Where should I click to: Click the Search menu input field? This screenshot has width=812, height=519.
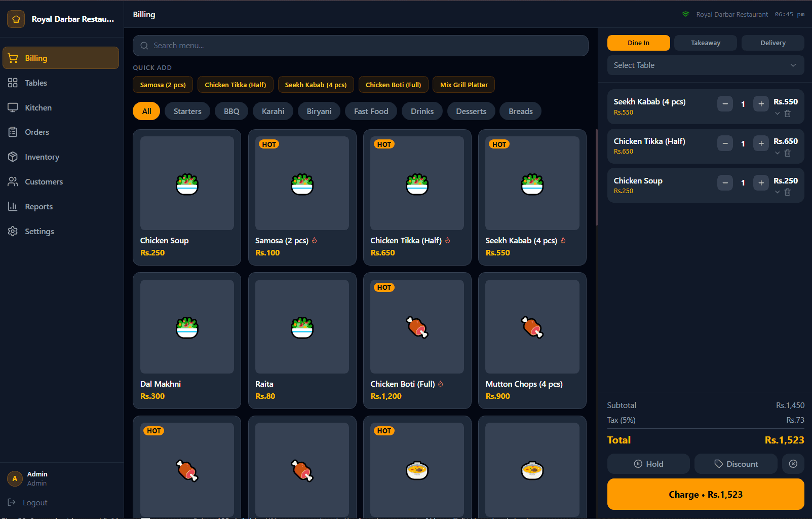click(360, 46)
